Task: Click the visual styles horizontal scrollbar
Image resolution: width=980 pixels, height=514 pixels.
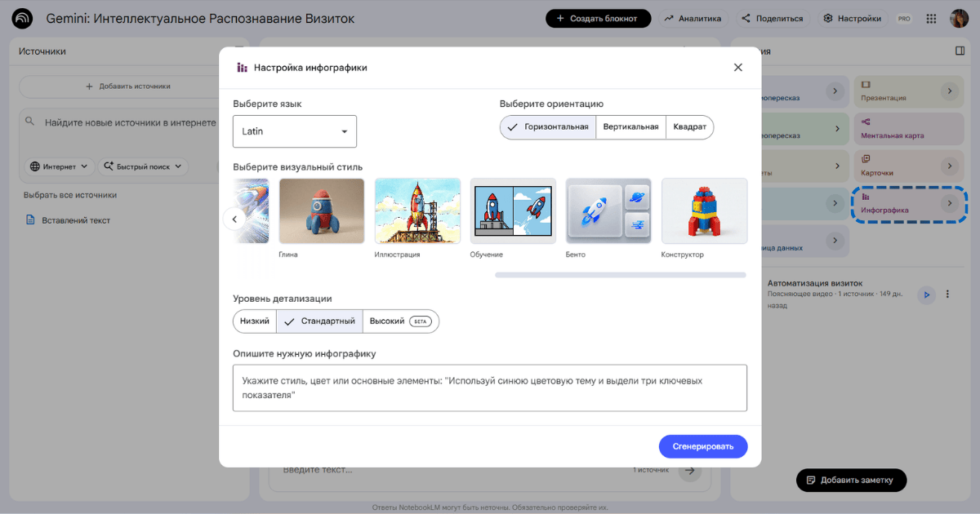Action: point(620,275)
